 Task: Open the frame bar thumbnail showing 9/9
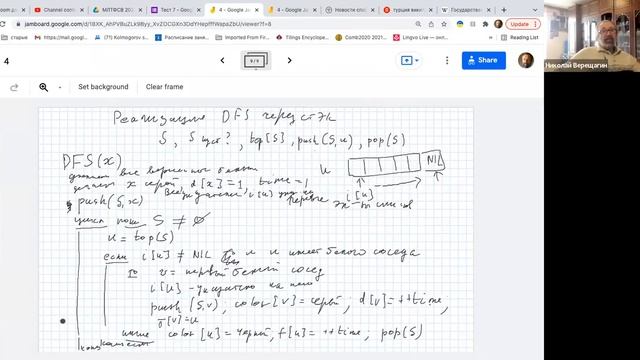point(255,60)
